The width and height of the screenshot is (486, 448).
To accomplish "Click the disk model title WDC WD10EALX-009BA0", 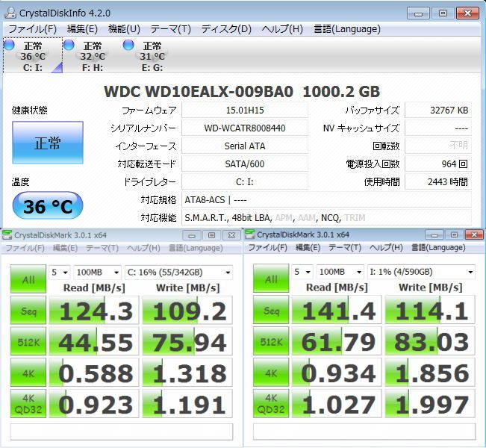I will (x=199, y=92).
